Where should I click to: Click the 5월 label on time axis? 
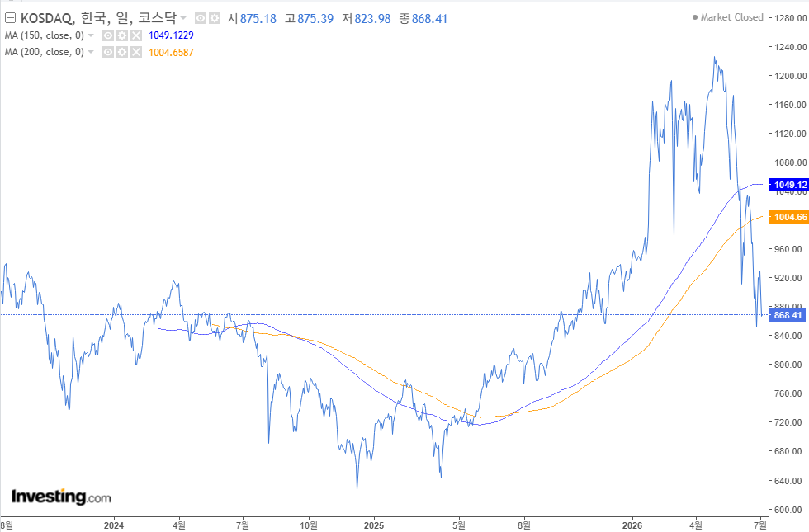[x=459, y=525]
